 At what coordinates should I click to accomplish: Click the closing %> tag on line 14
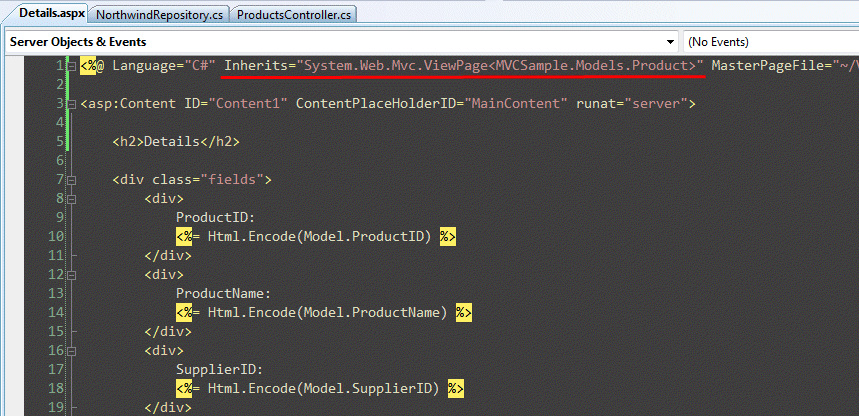click(x=463, y=312)
